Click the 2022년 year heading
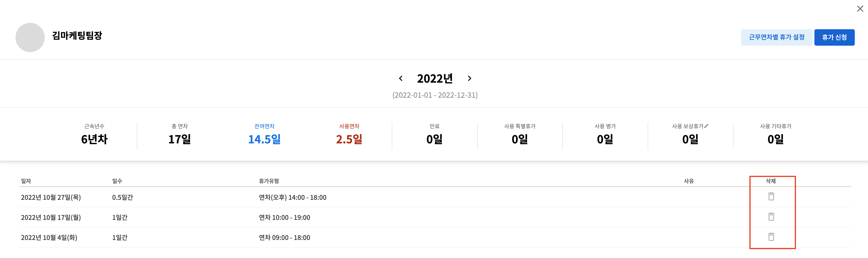This screenshot has height=258, width=868. pyautogui.click(x=435, y=79)
